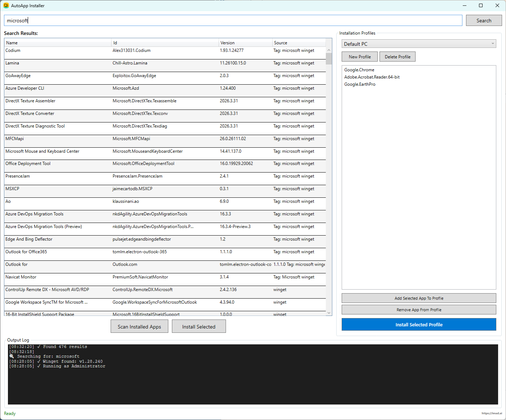Select the MSXCP row
This screenshot has width=506, height=420.
point(165,191)
